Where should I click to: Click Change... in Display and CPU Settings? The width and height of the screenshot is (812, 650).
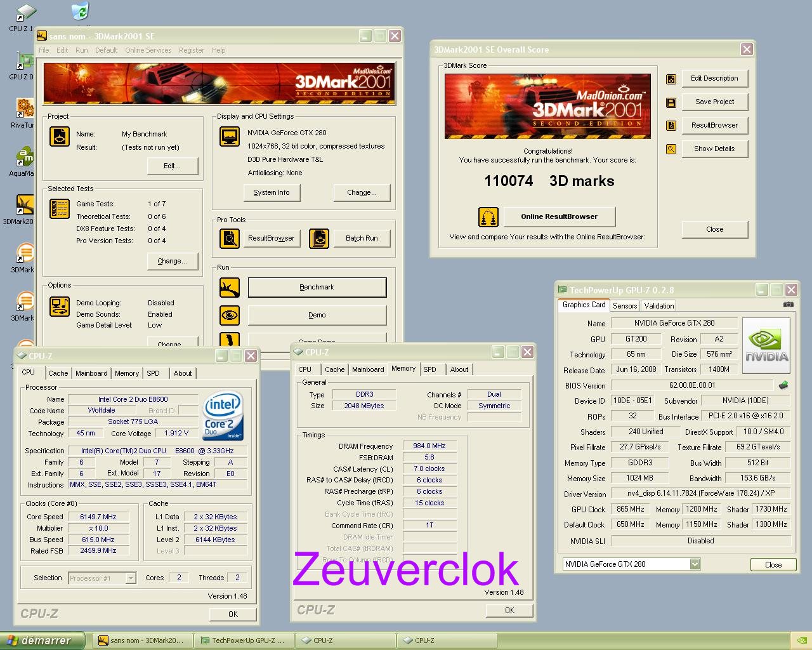click(x=362, y=192)
